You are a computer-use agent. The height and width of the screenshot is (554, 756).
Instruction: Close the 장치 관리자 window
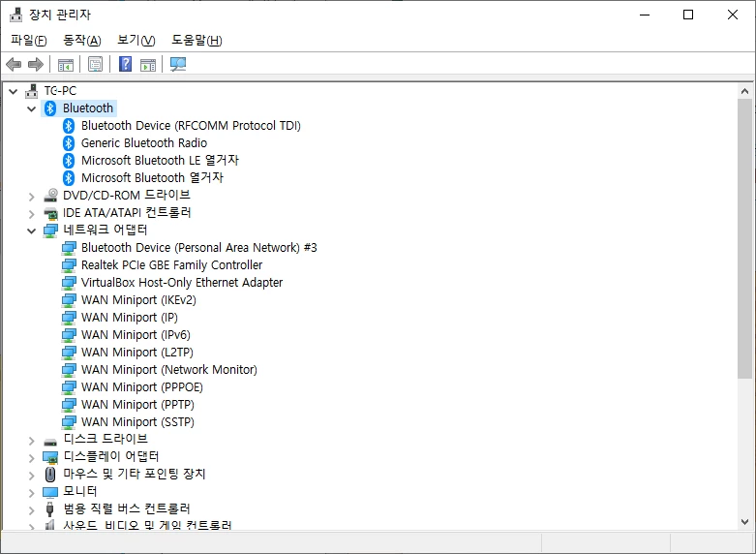[x=733, y=15]
